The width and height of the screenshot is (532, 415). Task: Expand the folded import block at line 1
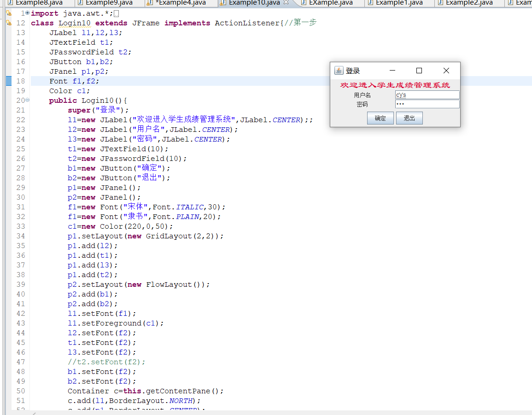[28, 13]
